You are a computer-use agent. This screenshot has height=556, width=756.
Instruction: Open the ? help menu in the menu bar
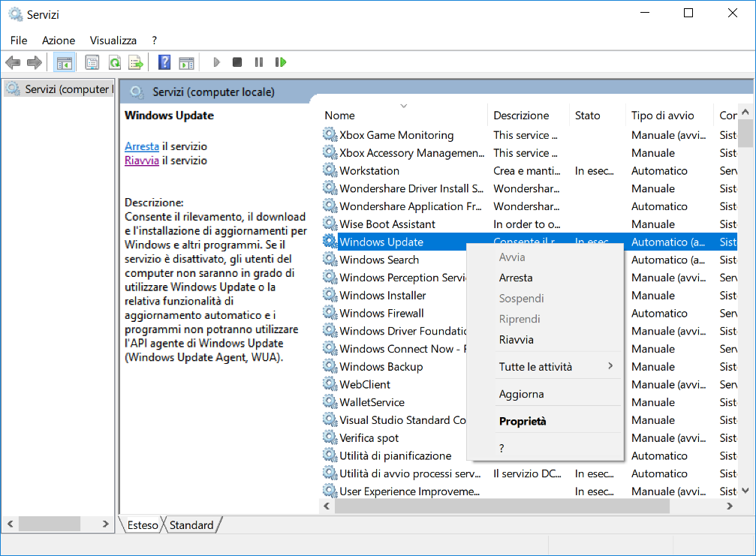pyautogui.click(x=155, y=41)
